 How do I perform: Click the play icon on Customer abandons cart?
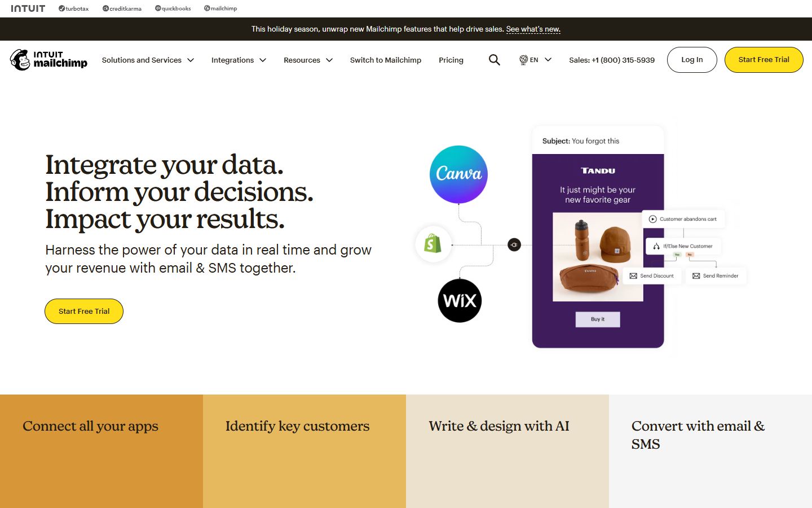click(652, 219)
